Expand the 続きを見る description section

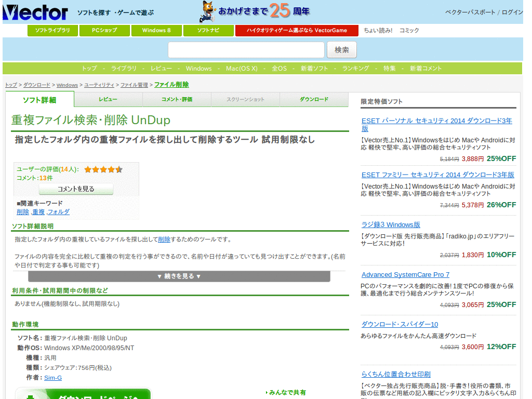pos(179,276)
